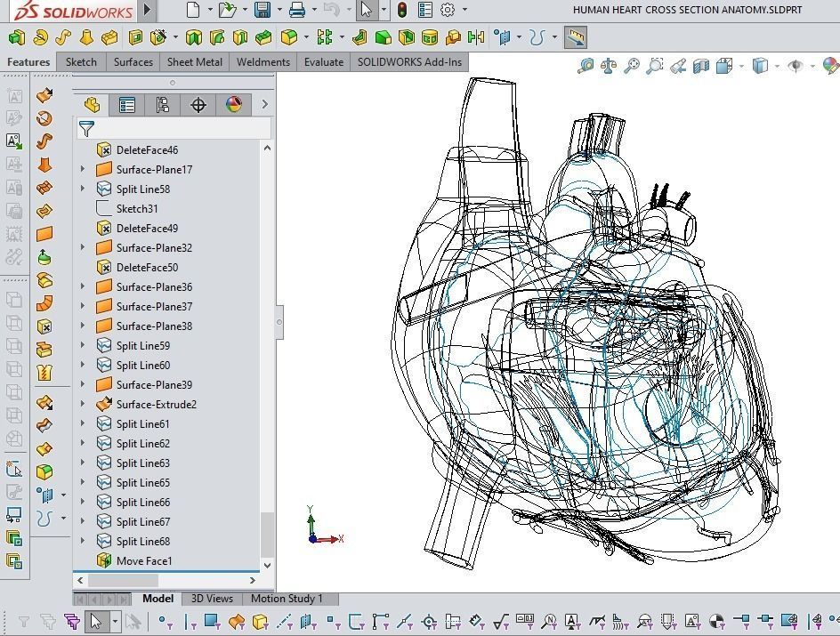Click the Section View icon

pyautogui.click(x=700, y=66)
